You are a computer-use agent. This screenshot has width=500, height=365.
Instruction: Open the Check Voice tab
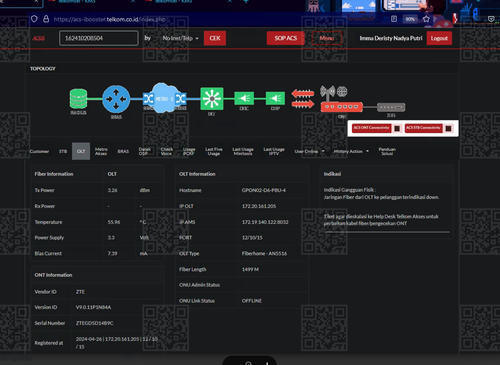pyautogui.click(x=166, y=151)
